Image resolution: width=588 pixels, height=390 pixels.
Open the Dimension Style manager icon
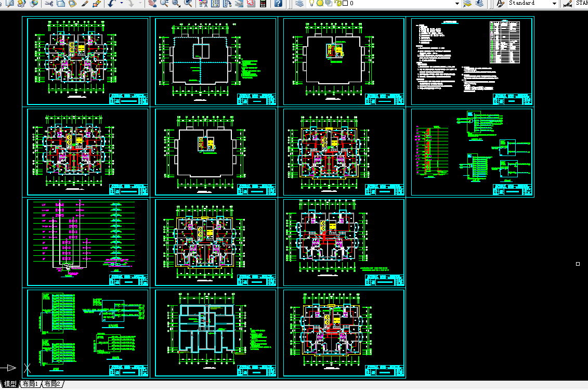[x=568, y=3]
